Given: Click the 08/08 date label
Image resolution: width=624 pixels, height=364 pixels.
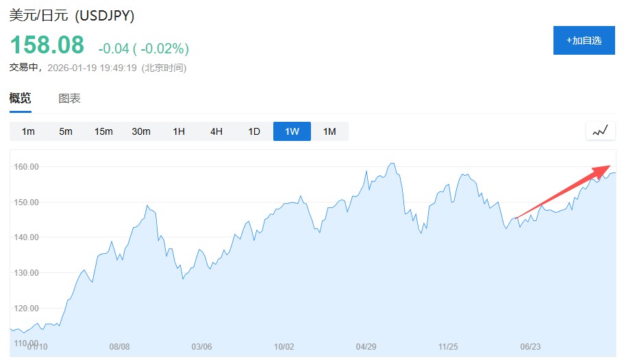Looking at the screenshot, I should 119,347.
